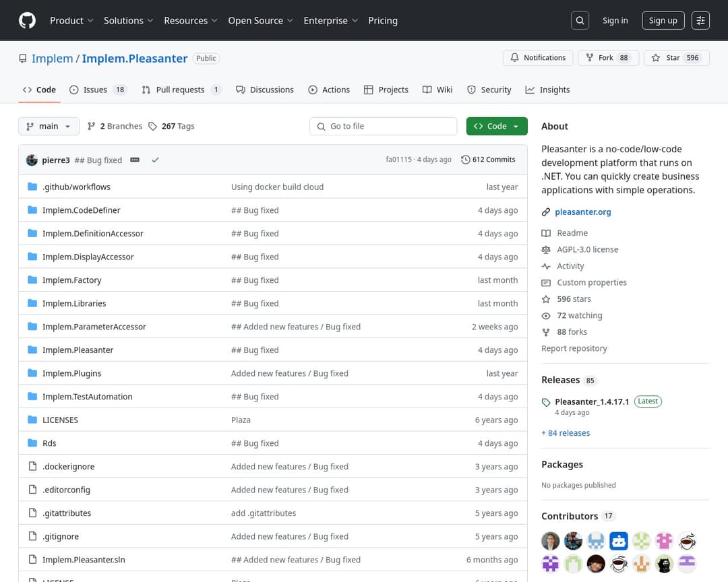Viewport: 728px width, 582px height.
Task: Fork the repository using Fork button
Action: pos(608,57)
